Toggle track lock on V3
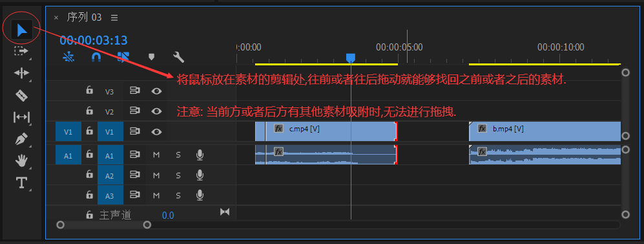644x244 pixels. (x=89, y=91)
